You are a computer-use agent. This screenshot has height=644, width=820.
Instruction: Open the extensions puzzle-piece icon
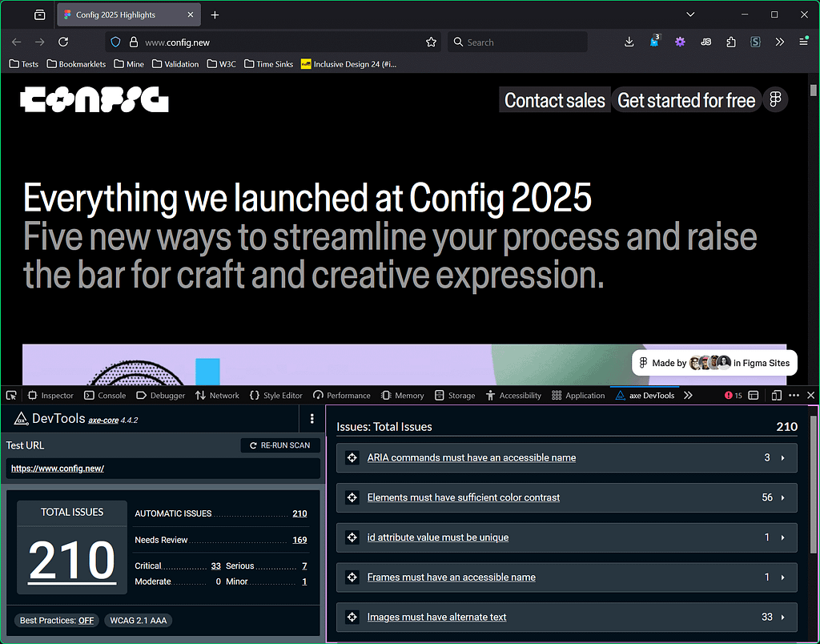click(731, 42)
